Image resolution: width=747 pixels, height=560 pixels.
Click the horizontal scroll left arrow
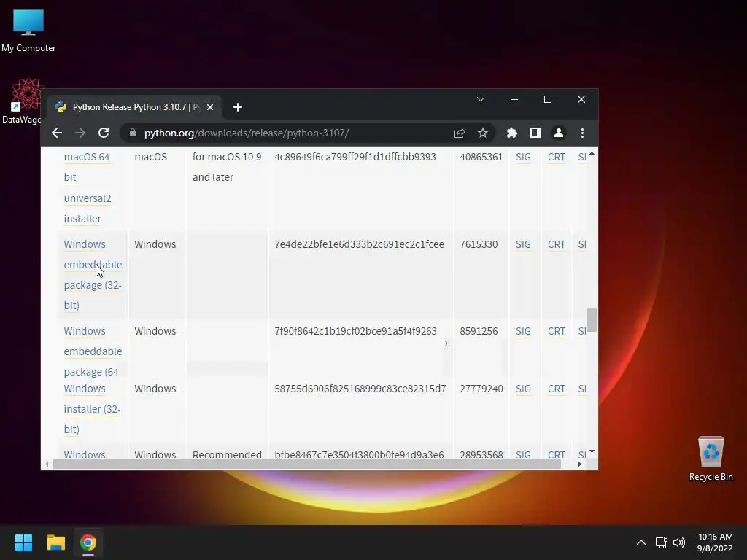(47, 464)
